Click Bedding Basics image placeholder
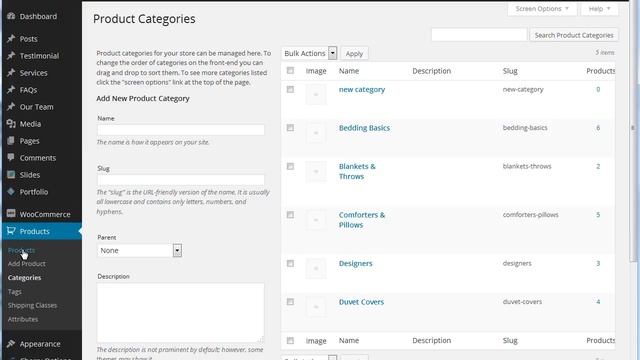640x360 pixels. [x=316, y=133]
